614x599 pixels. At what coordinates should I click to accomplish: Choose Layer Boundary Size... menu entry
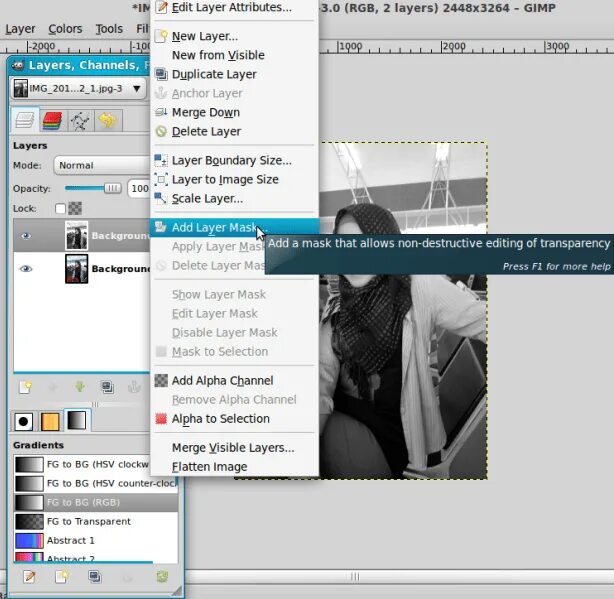click(x=234, y=160)
